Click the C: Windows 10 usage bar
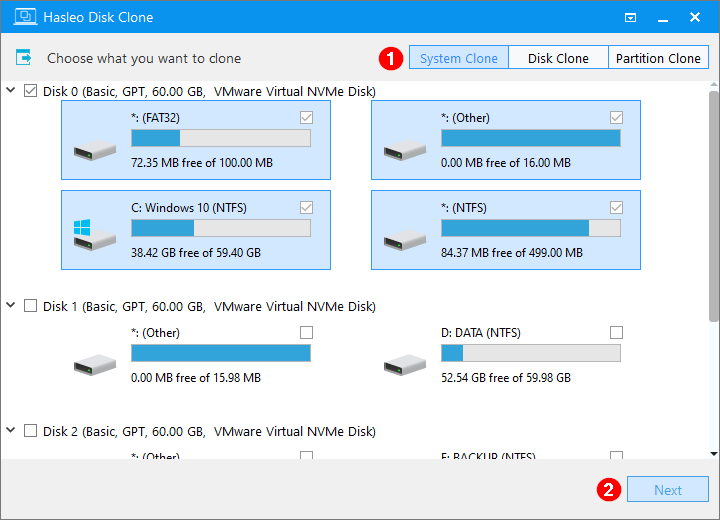The image size is (720, 520). [x=221, y=228]
